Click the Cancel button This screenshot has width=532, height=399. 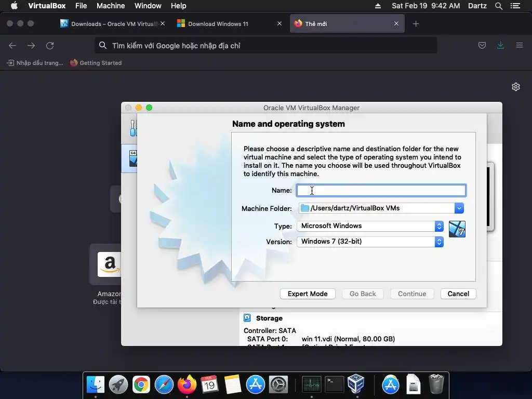point(458,294)
